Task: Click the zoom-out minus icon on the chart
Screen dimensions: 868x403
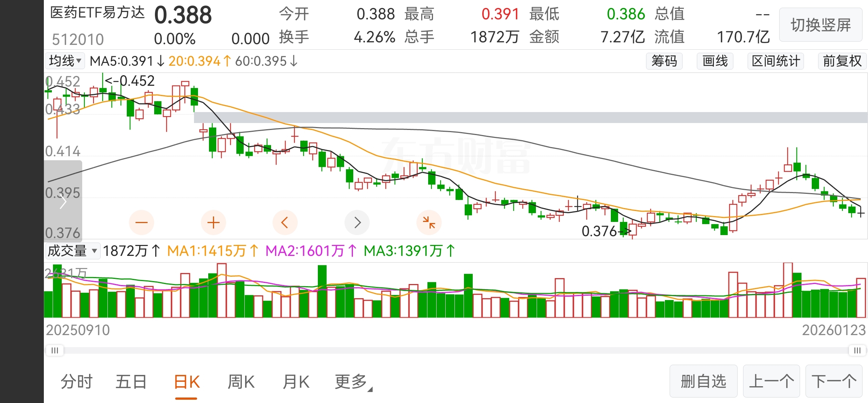Action: pyautogui.click(x=141, y=222)
